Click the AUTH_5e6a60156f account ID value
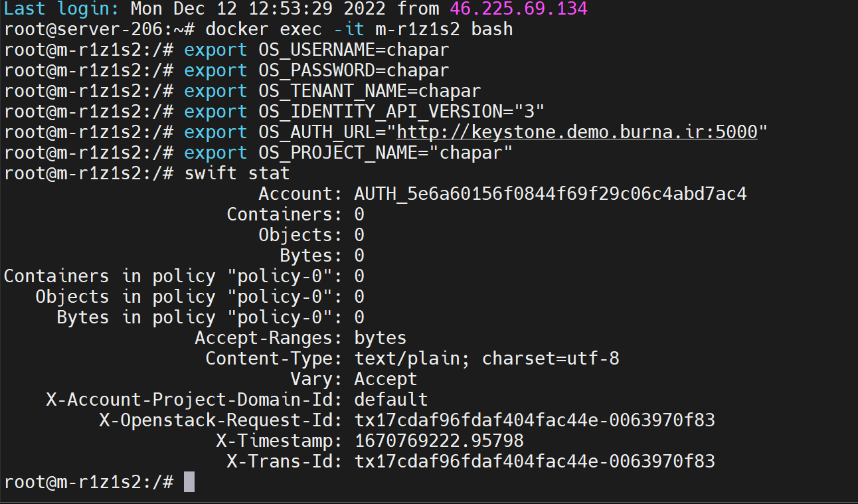 (550, 194)
